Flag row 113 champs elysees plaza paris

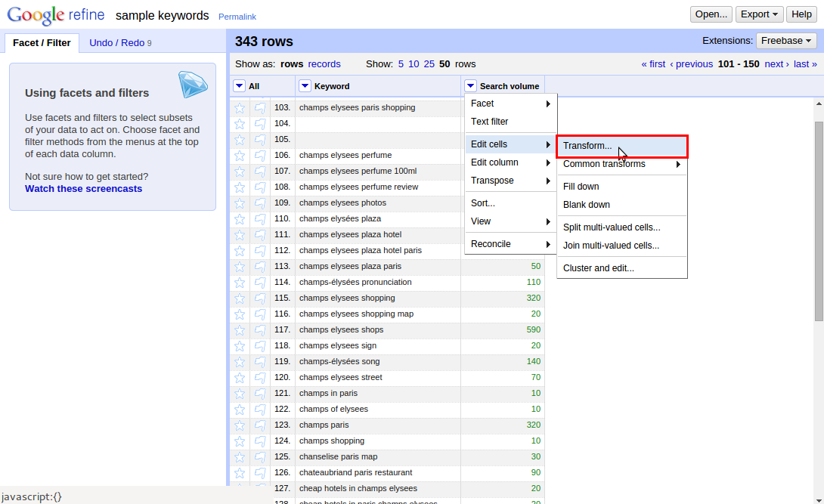click(x=260, y=267)
